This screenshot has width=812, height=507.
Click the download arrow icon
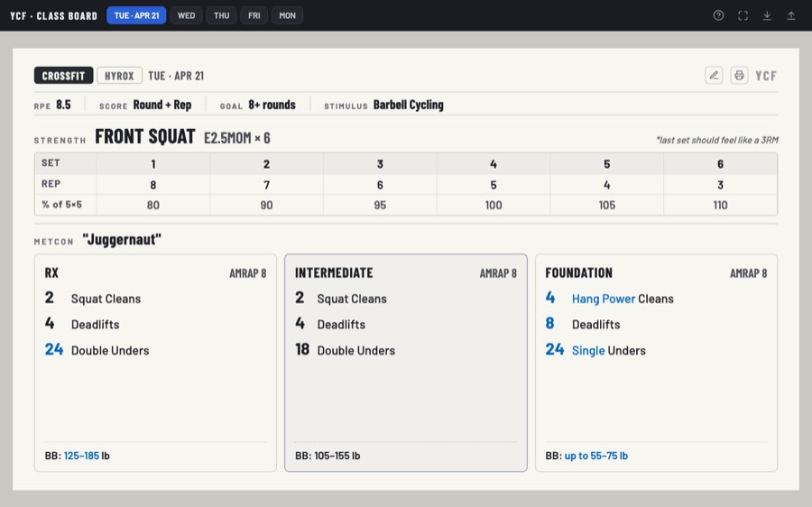pos(767,15)
